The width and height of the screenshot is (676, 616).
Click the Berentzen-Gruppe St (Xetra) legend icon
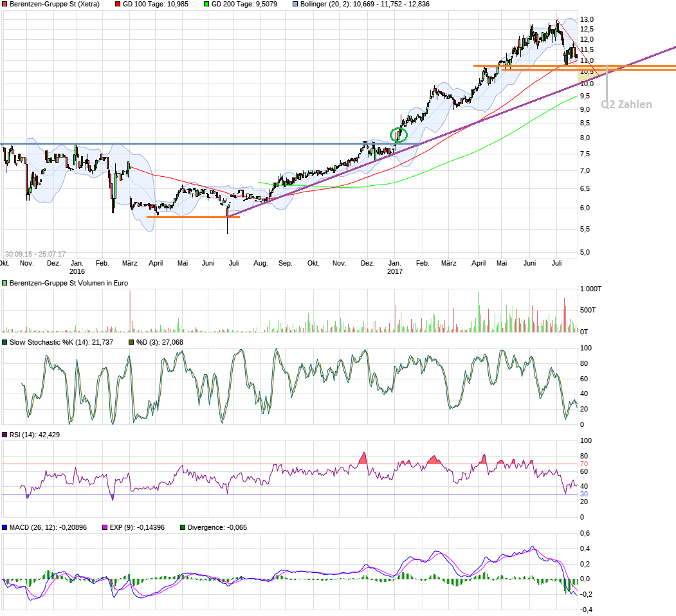[6, 4]
